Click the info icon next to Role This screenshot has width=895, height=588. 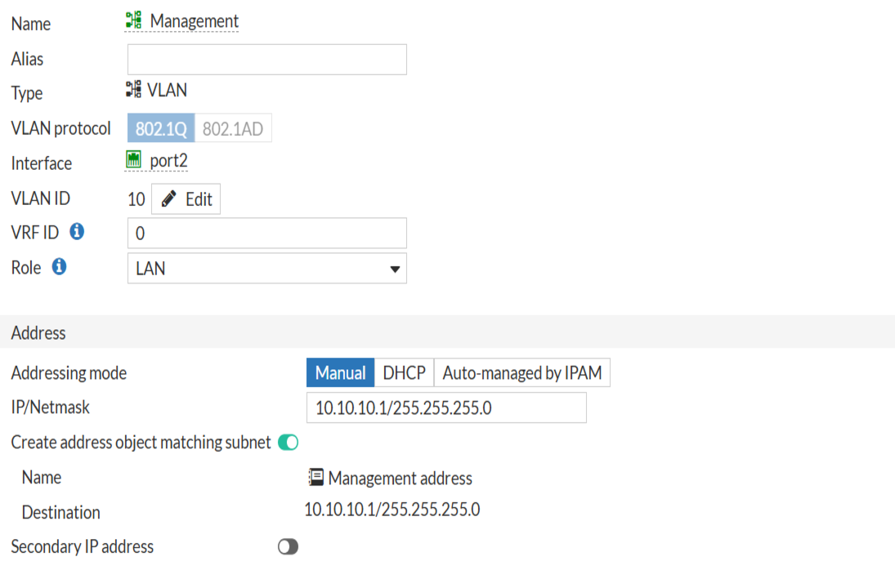coord(58,267)
